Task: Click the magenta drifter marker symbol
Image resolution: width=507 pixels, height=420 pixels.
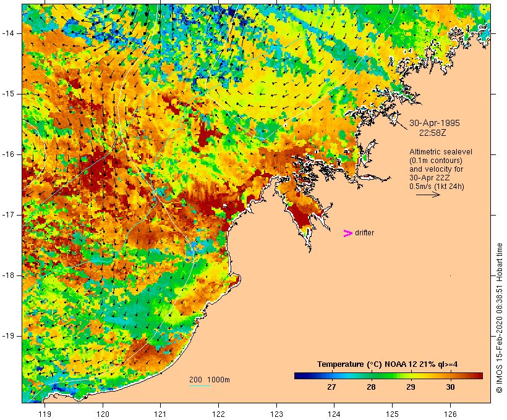Action: [347, 233]
